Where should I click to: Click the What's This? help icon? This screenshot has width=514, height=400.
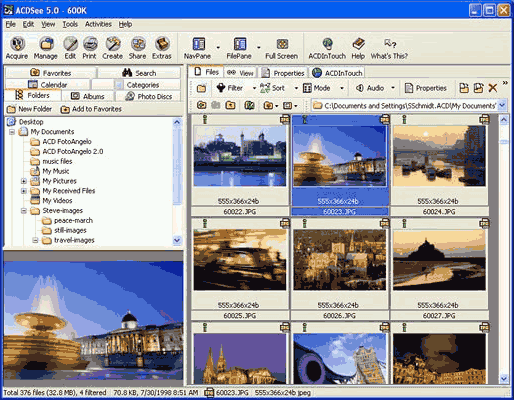click(389, 49)
